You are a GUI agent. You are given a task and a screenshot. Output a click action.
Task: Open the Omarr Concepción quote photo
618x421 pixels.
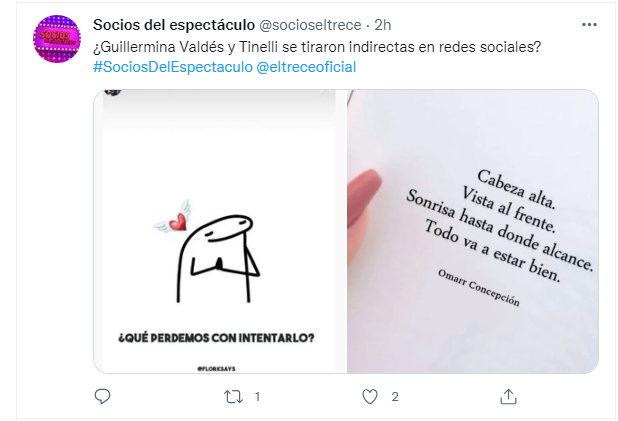point(473,231)
